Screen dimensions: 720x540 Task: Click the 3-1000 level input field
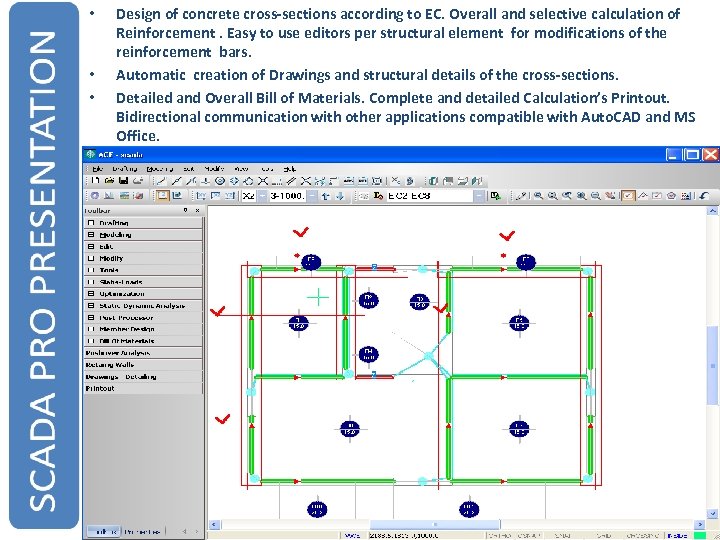(x=287, y=196)
